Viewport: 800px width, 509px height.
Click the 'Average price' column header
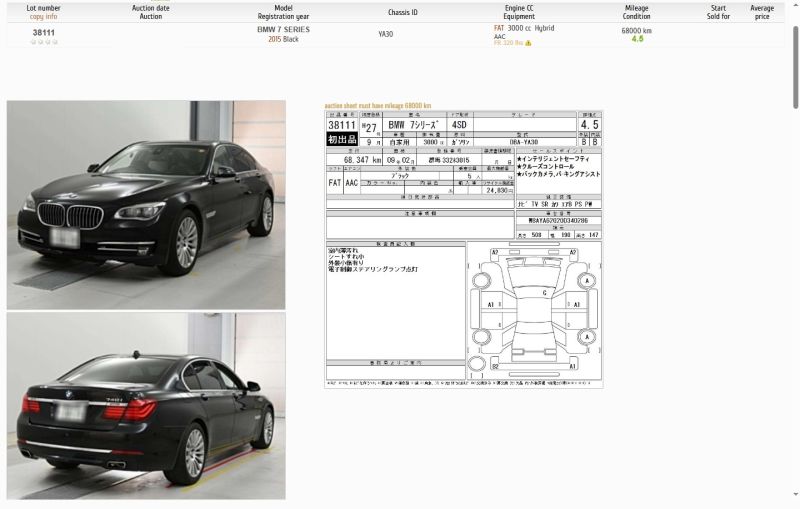pos(762,12)
